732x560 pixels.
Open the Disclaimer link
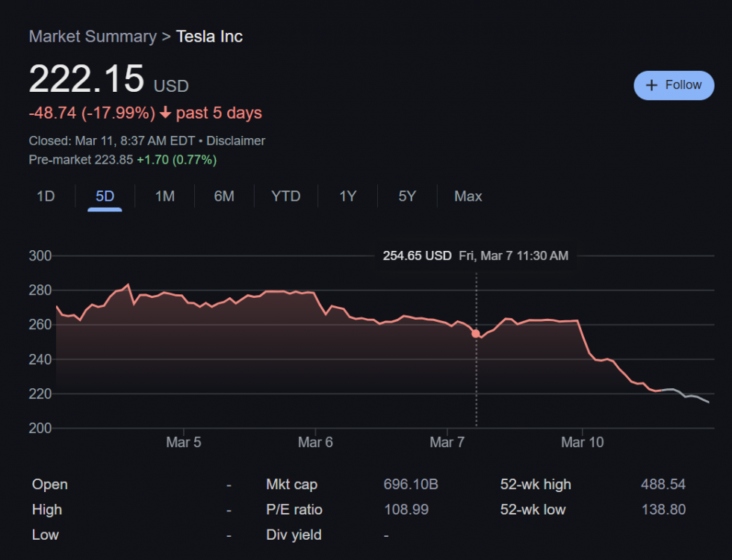point(235,140)
